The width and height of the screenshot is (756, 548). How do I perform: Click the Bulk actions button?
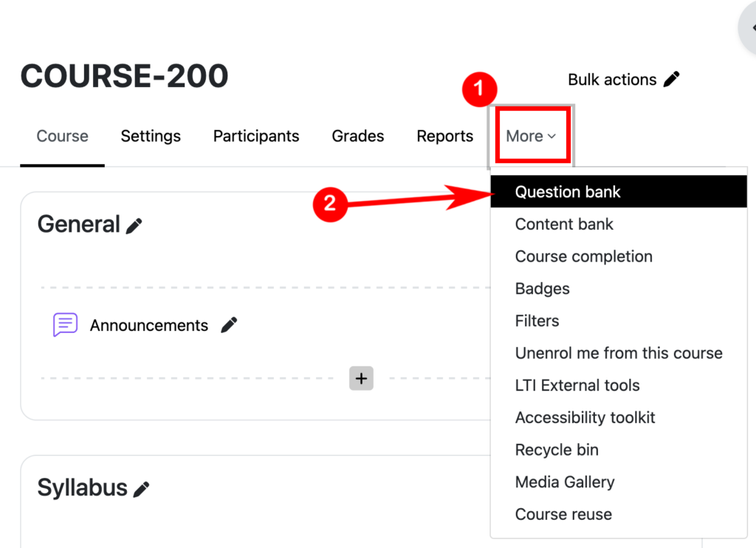click(612, 80)
